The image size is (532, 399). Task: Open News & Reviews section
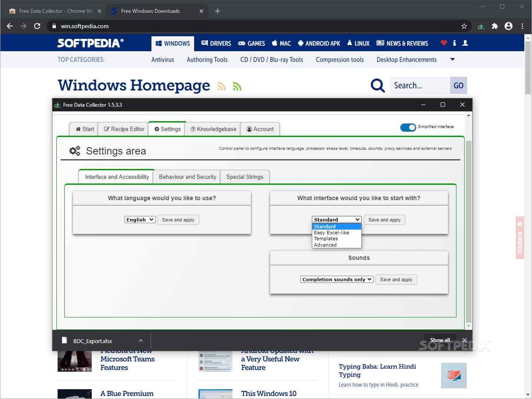[402, 44]
